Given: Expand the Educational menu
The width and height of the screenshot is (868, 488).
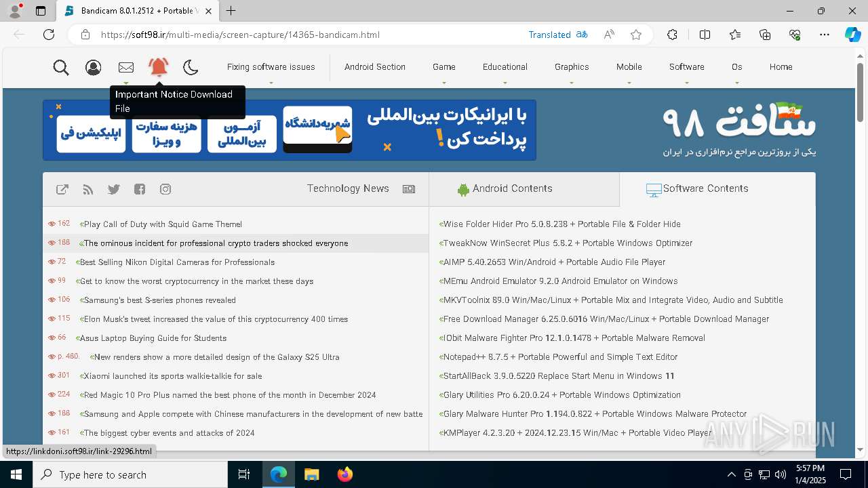Looking at the screenshot, I should point(505,67).
